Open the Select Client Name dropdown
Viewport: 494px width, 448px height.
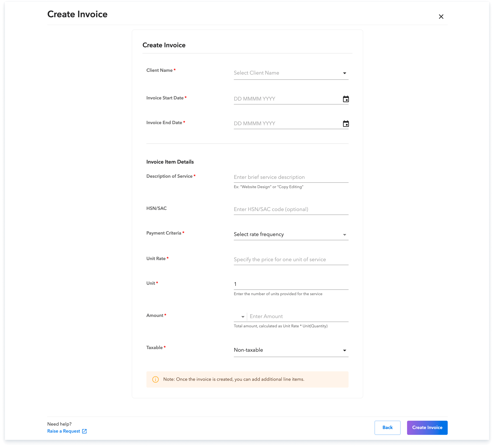[x=291, y=73]
